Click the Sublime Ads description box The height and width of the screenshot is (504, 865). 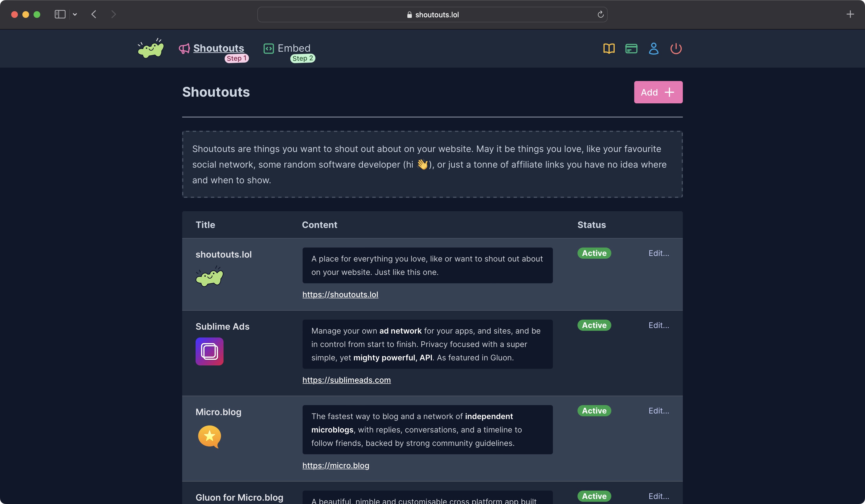click(x=427, y=344)
